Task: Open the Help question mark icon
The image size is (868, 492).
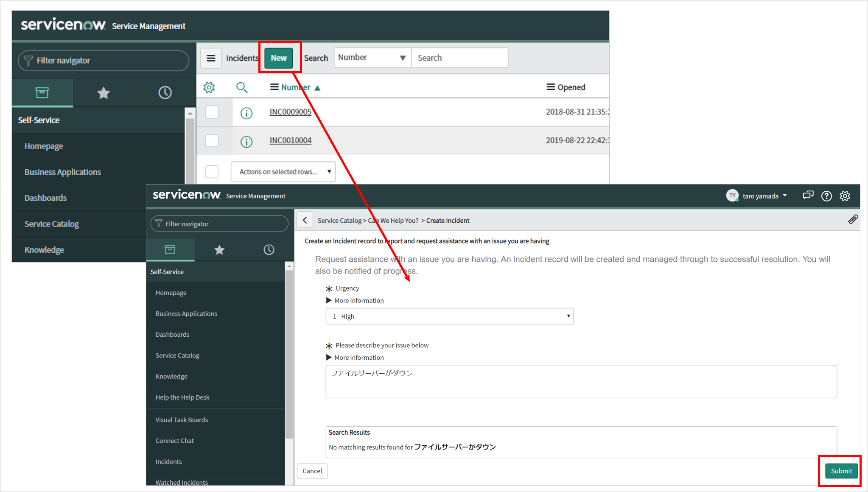Action: click(826, 196)
